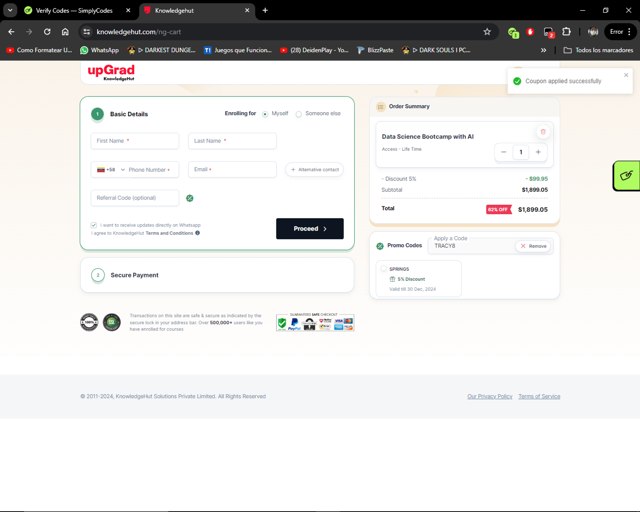Click Email input field
640x512 pixels.
tap(232, 169)
